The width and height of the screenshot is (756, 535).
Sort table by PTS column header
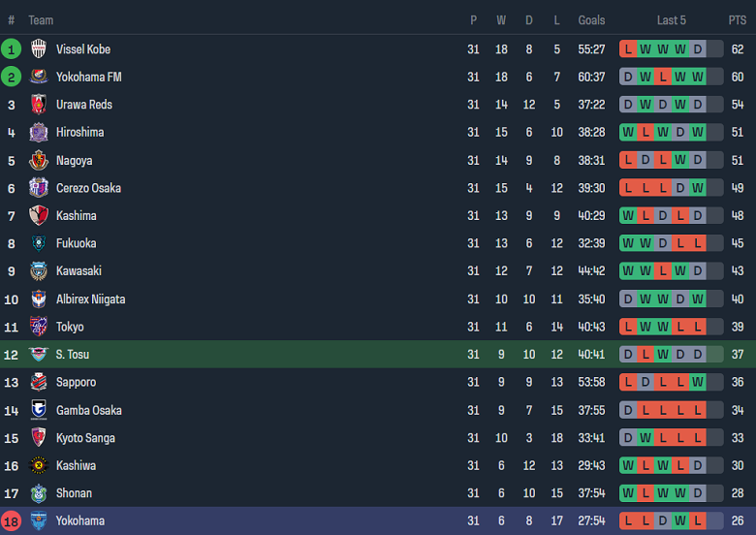pyautogui.click(x=738, y=20)
